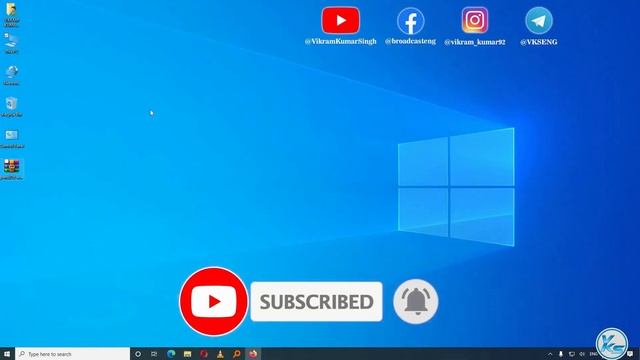Image resolution: width=640 pixels, height=360 pixels.
Task: Select the Recycle Bin desktop icon
Action: click(11, 107)
